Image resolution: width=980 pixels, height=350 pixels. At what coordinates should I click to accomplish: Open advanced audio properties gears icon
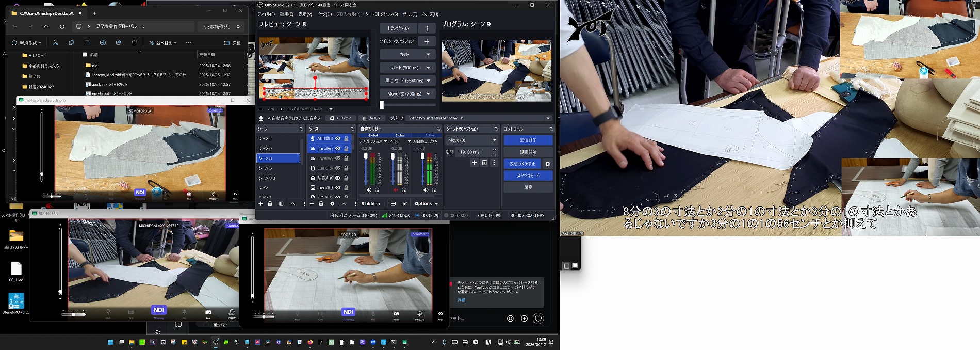point(404,204)
